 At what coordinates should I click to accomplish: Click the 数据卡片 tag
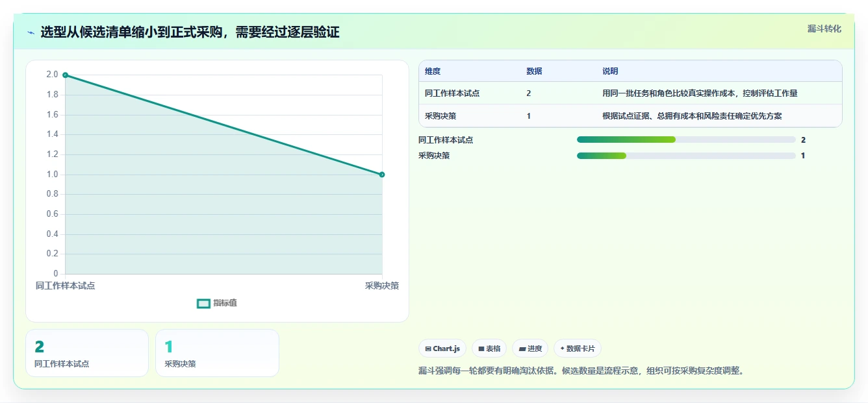pos(578,348)
